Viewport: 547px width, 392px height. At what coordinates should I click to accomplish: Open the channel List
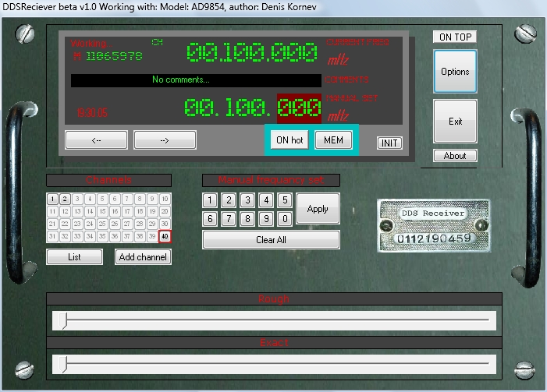[x=74, y=256]
